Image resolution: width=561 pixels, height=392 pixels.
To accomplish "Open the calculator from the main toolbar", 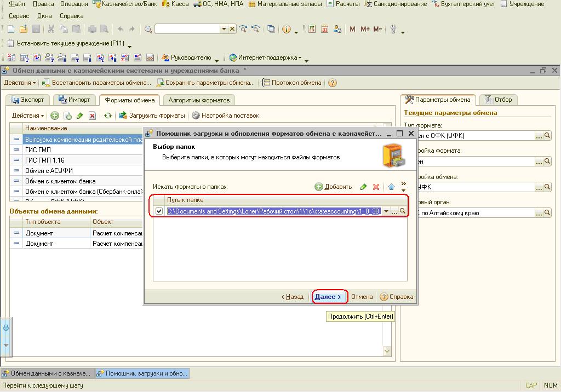I will tap(312, 29).
